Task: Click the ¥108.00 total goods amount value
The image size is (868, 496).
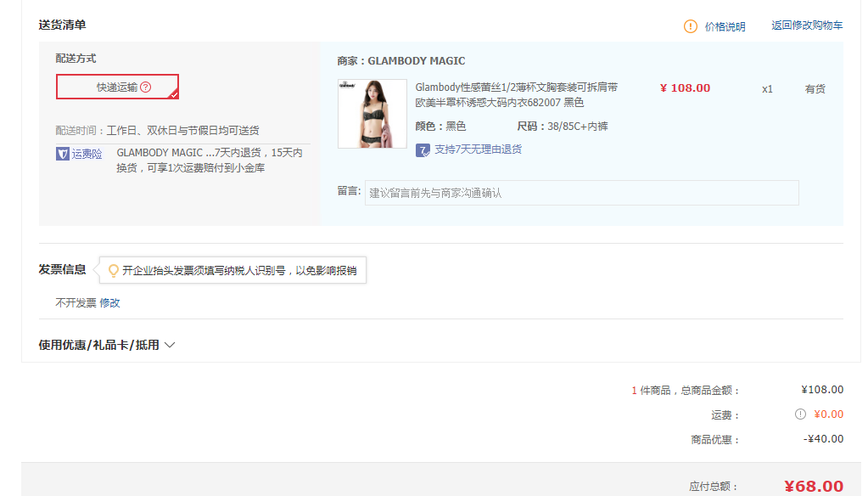Action: click(x=822, y=390)
